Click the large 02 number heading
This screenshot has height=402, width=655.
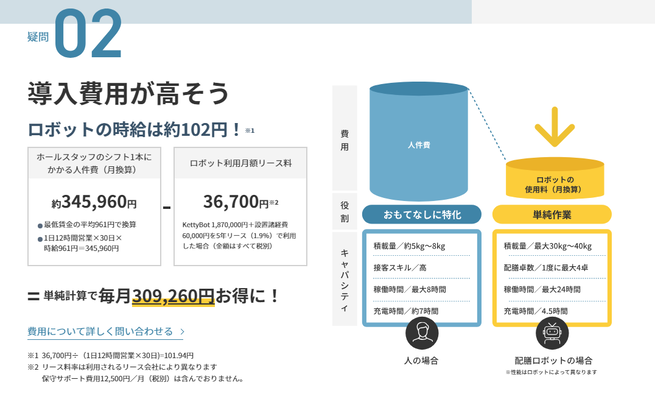pos(88,33)
